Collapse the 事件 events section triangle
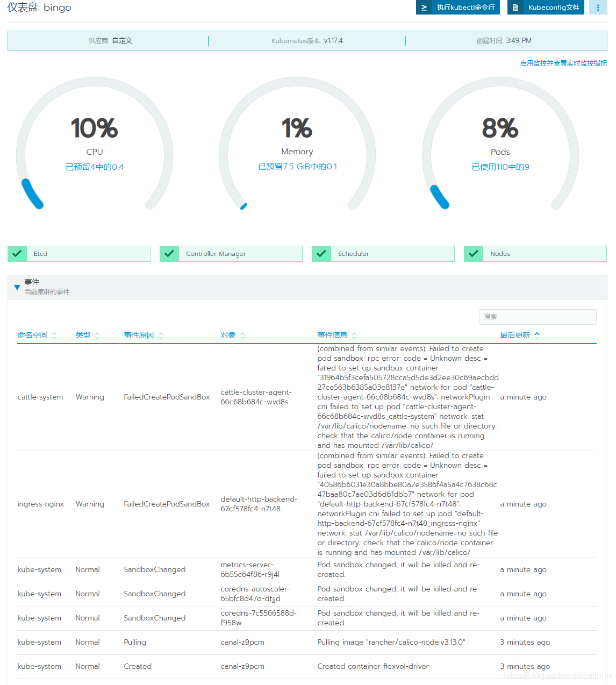Viewport: 616px width, 685px height. pyautogui.click(x=17, y=288)
